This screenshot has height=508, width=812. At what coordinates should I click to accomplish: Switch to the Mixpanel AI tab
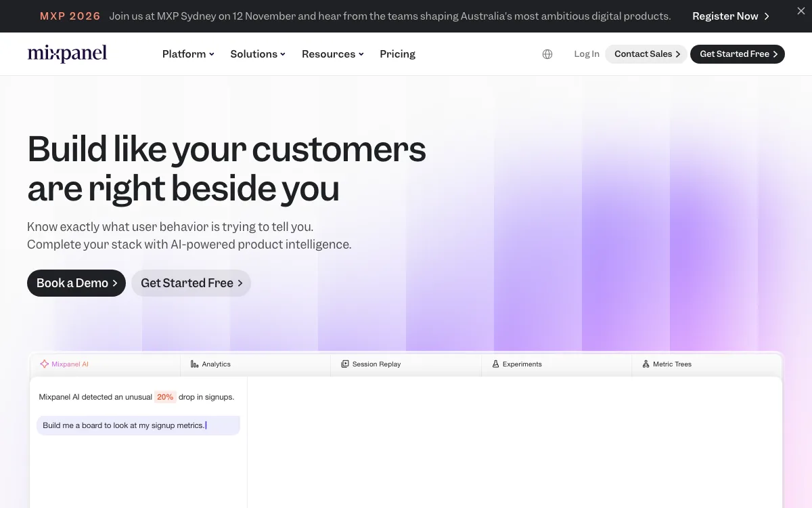pyautogui.click(x=105, y=364)
